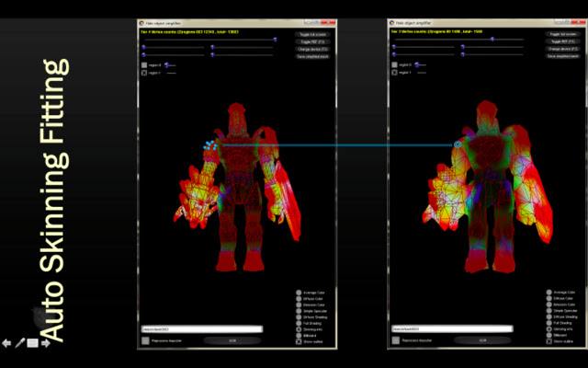Check the Reprocess impostor box in left window
Viewport: 588px width, 368px height.
145,339
